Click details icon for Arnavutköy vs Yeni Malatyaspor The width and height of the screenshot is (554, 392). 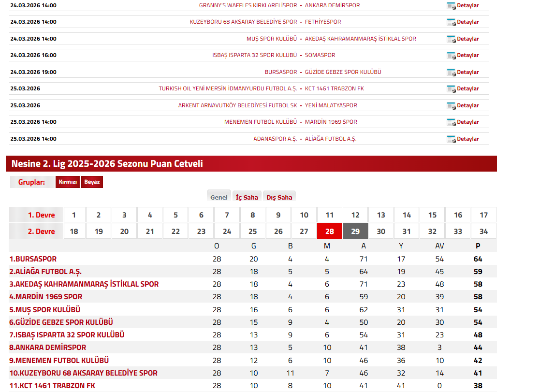coord(451,106)
